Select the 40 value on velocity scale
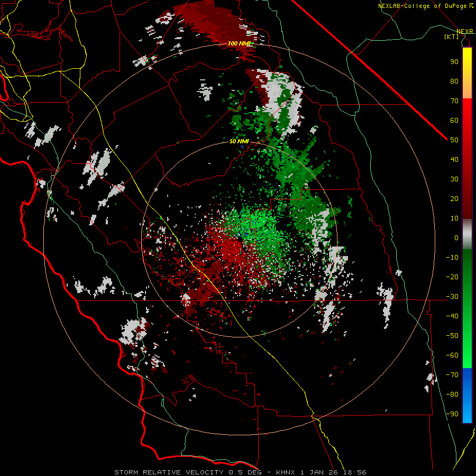This screenshot has height=476, width=476. click(x=454, y=159)
